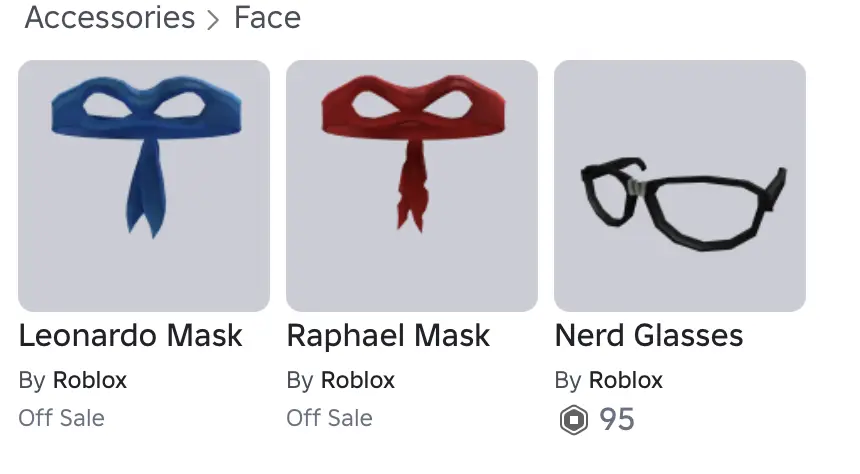860x474 pixels.
Task: Open the Nerd Glasses thumbnail
Action: pyautogui.click(x=680, y=186)
